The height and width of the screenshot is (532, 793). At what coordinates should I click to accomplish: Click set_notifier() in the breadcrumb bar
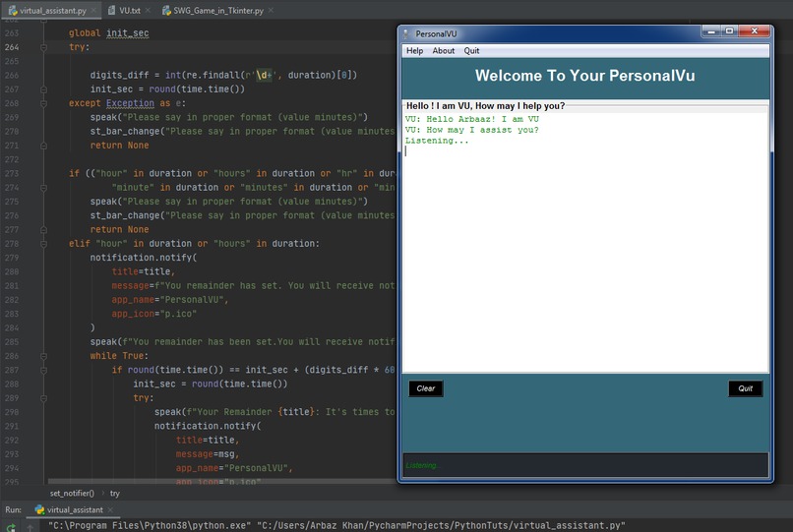coord(72,493)
